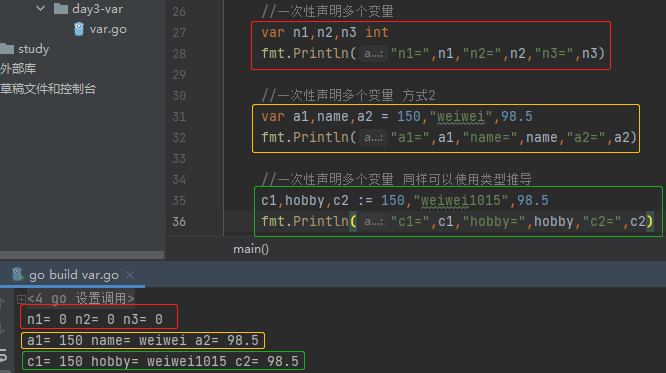Click the project panel horizontal scrollbar

(82, 255)
